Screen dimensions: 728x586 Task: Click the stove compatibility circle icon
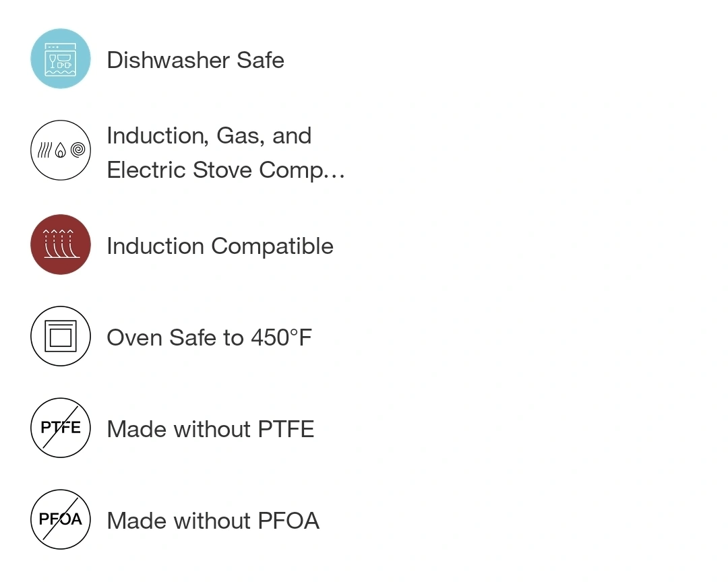(x=61, y=150)
